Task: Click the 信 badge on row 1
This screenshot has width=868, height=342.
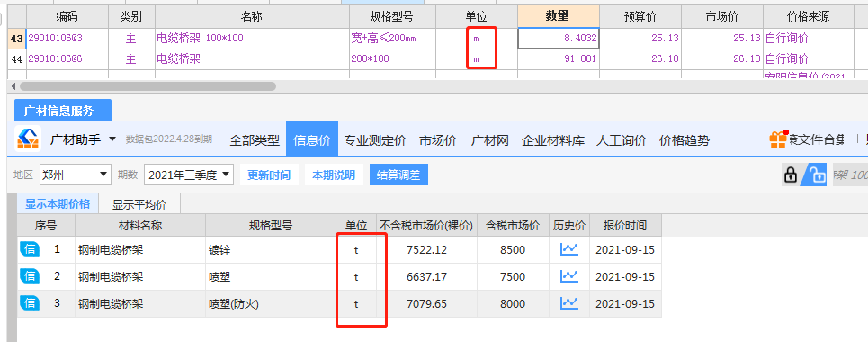Action: 31,249
